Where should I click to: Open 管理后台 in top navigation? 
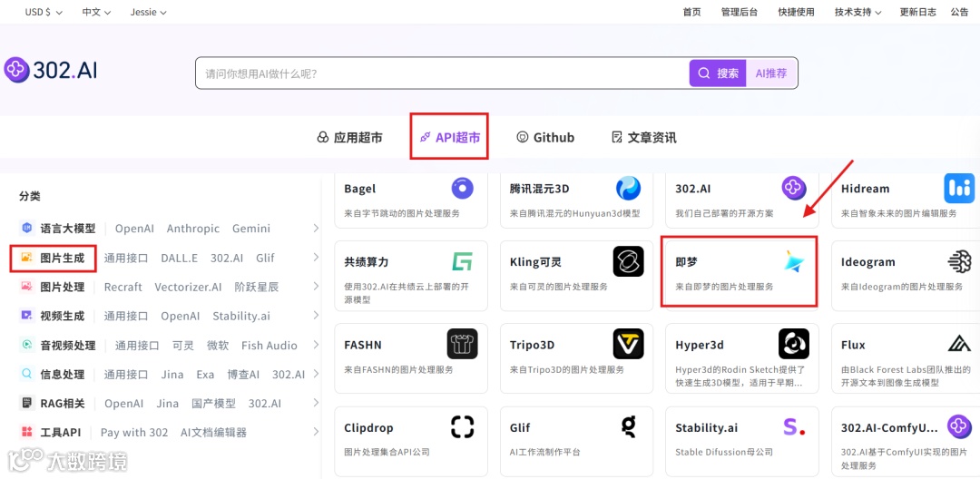pos(740,12)
